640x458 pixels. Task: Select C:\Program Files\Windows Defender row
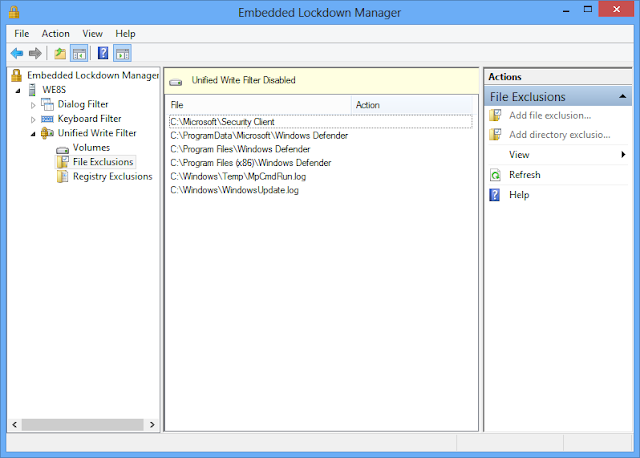click(320, 149)
